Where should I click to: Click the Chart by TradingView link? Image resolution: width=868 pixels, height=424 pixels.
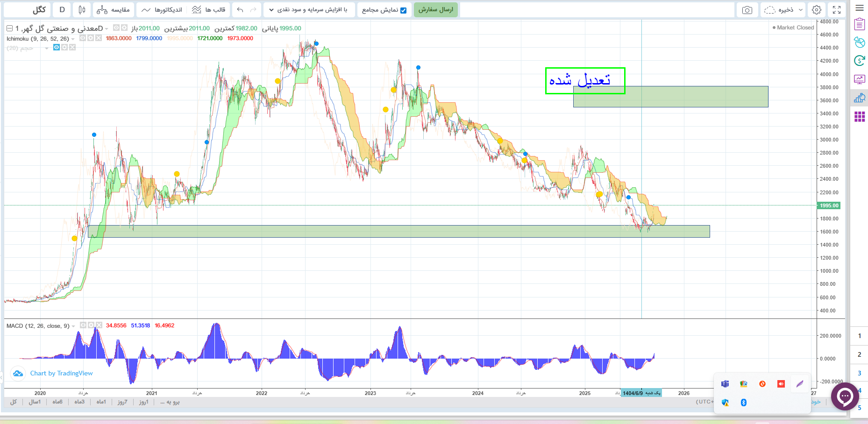[x=61, y=373]
